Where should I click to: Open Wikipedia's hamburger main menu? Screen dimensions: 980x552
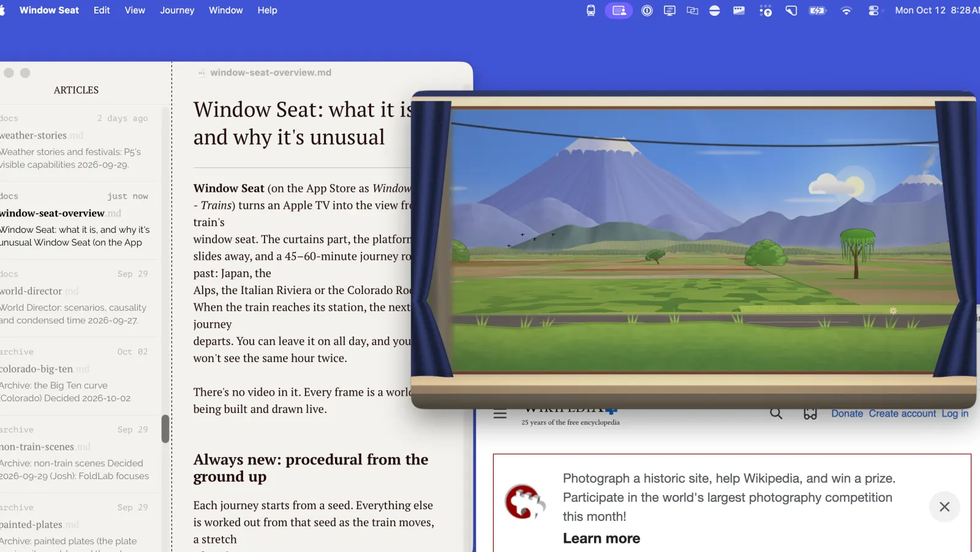click(x=500, y=414)
